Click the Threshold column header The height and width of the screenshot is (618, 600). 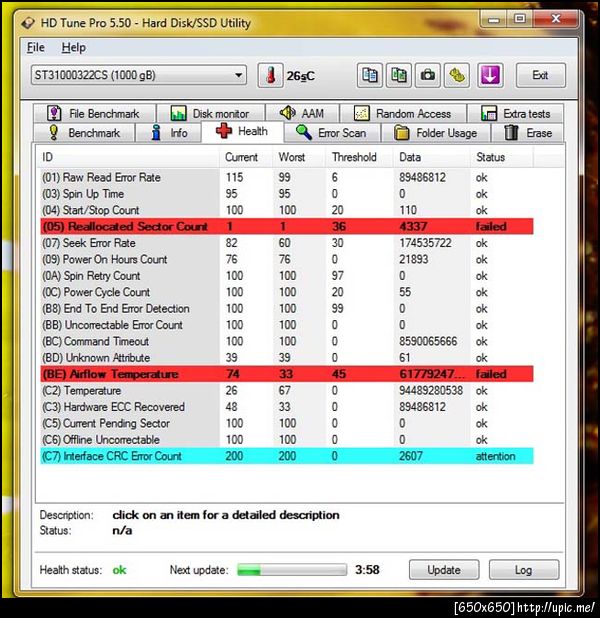click(359, 157)
